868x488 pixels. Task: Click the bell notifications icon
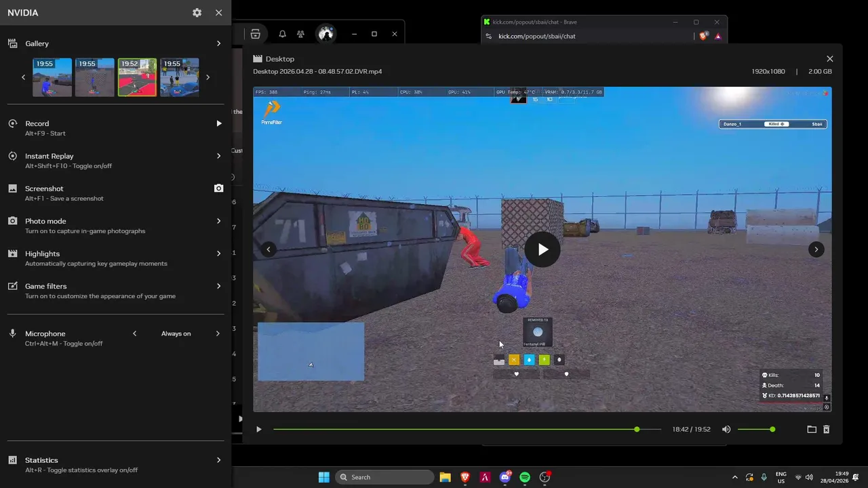(x=282, y=34)
